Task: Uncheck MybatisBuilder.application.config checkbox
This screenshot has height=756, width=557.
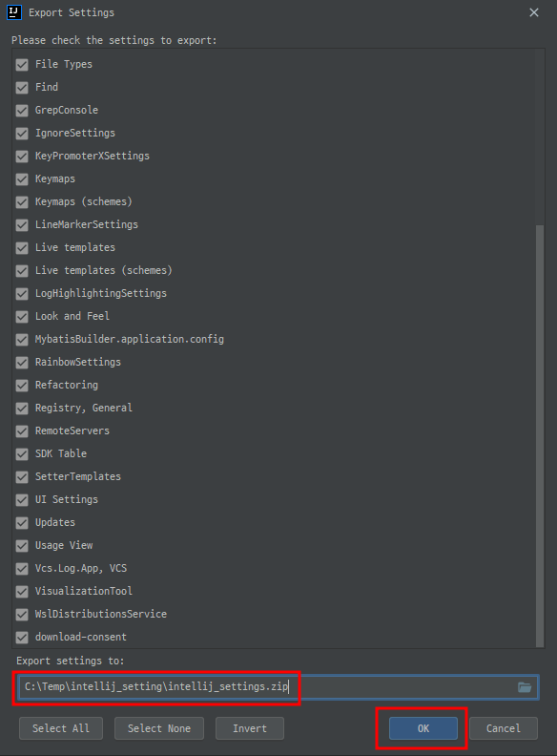Action: coord(22,340)
